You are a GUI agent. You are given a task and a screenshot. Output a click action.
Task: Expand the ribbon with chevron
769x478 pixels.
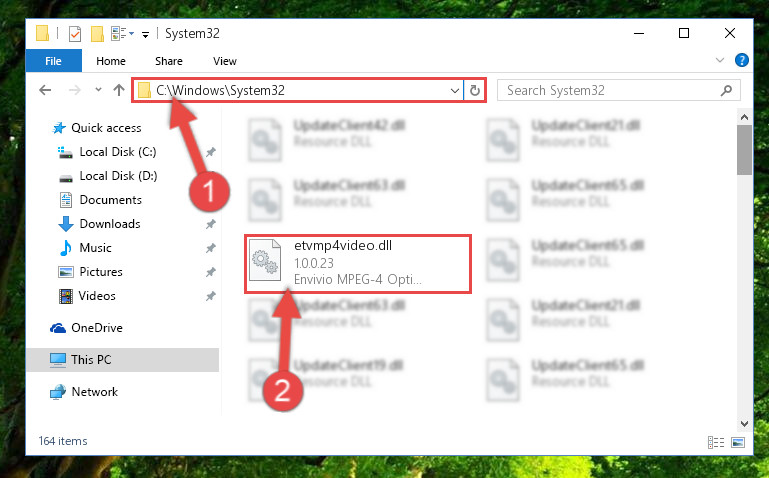pyautogui.click(x=719, y=60)
